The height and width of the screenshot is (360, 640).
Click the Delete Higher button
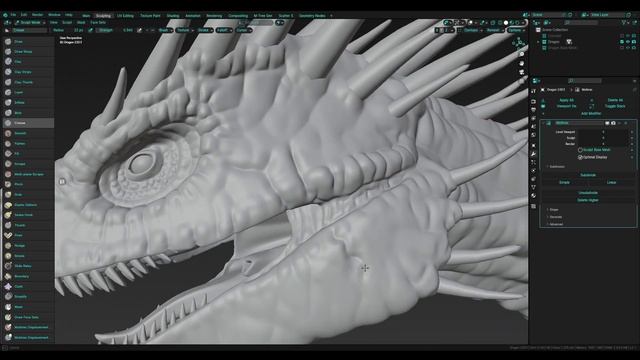pos(588,200)
